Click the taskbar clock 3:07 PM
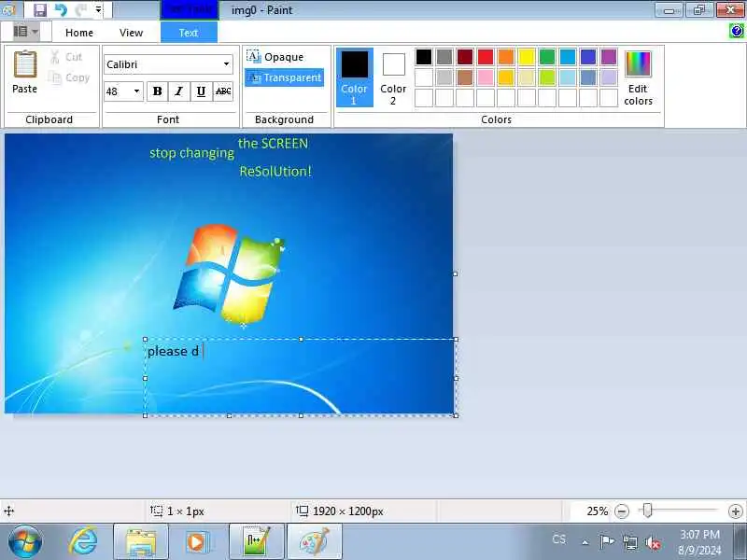 click(x=699, y=534)
